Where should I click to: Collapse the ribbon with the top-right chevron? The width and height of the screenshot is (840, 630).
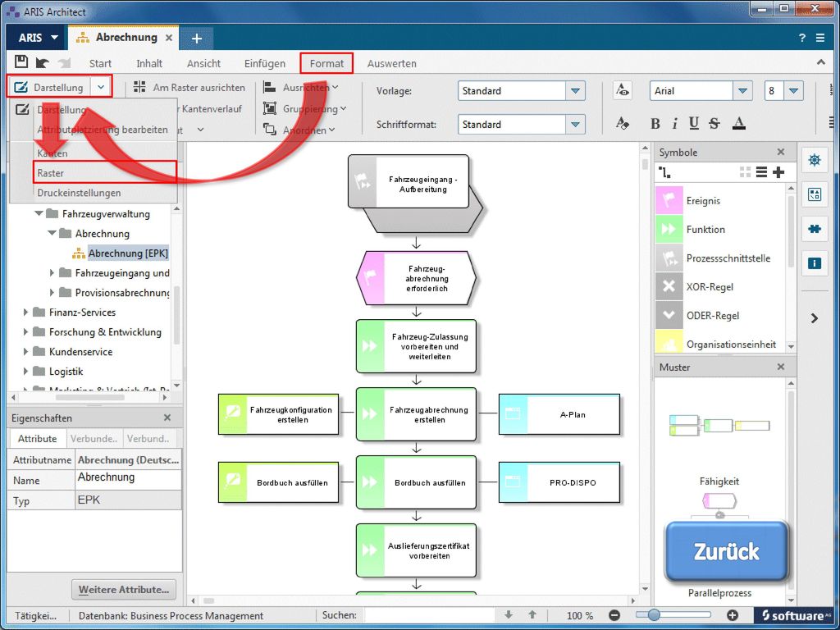(820, 62)
